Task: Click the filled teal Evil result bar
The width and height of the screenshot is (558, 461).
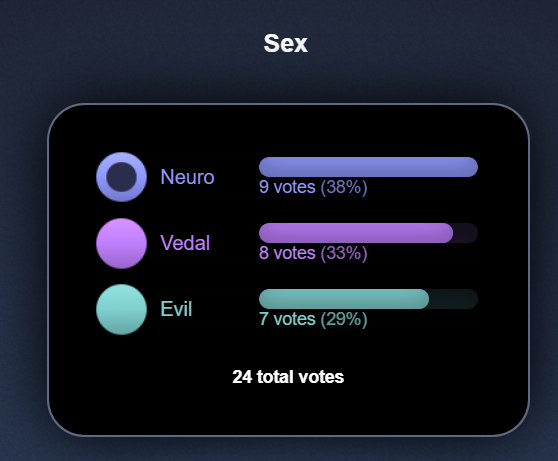Action: click(x=344, y=299)
